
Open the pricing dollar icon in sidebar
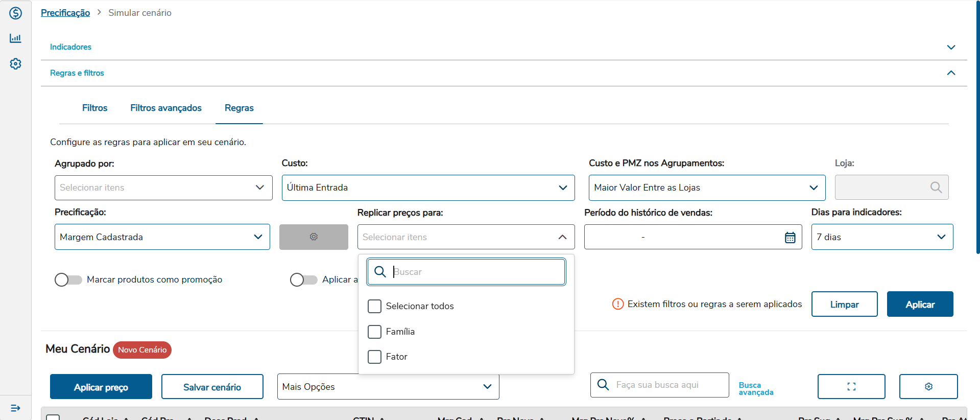click(15, 13)
